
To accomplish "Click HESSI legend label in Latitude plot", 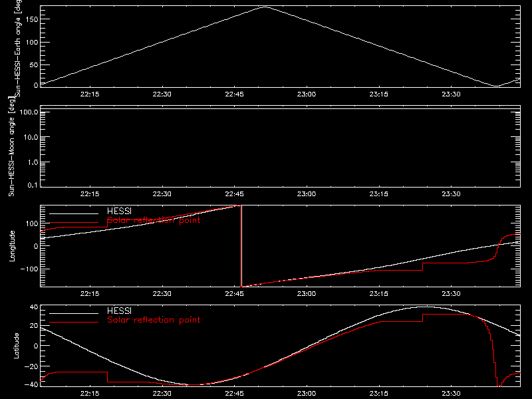I will click(119, 311).
